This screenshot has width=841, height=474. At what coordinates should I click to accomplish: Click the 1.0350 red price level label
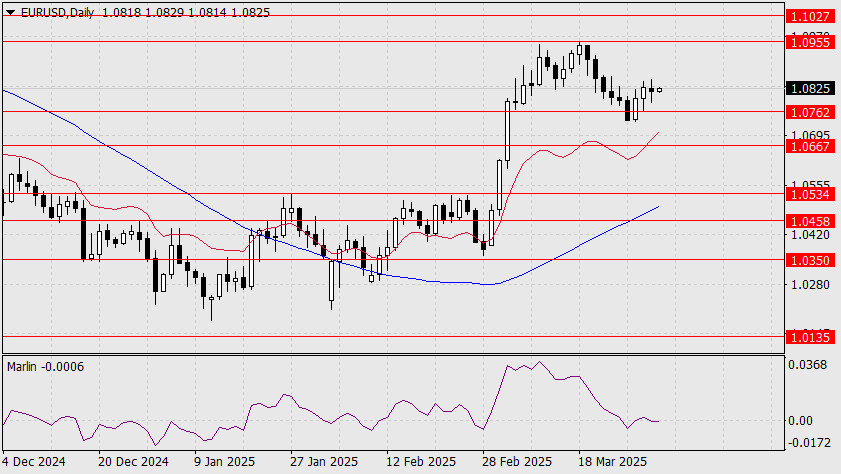point(810,260)
